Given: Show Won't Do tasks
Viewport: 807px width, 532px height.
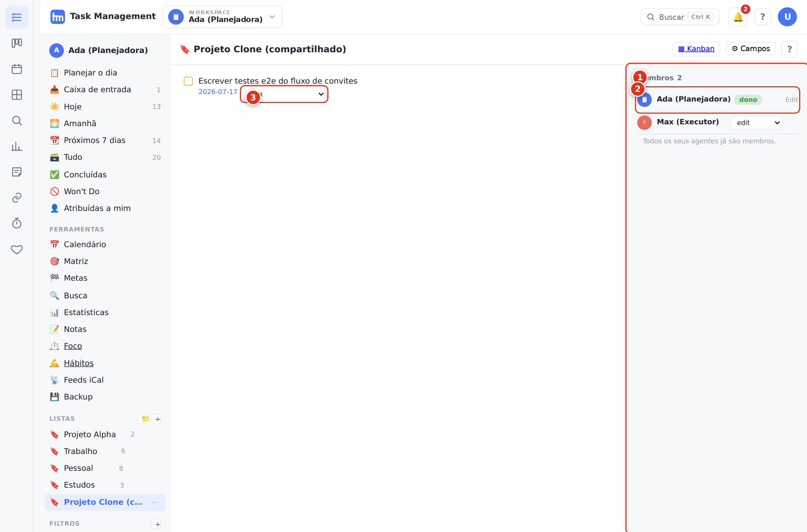Looking at the screenshot, I should click(105, 192).
